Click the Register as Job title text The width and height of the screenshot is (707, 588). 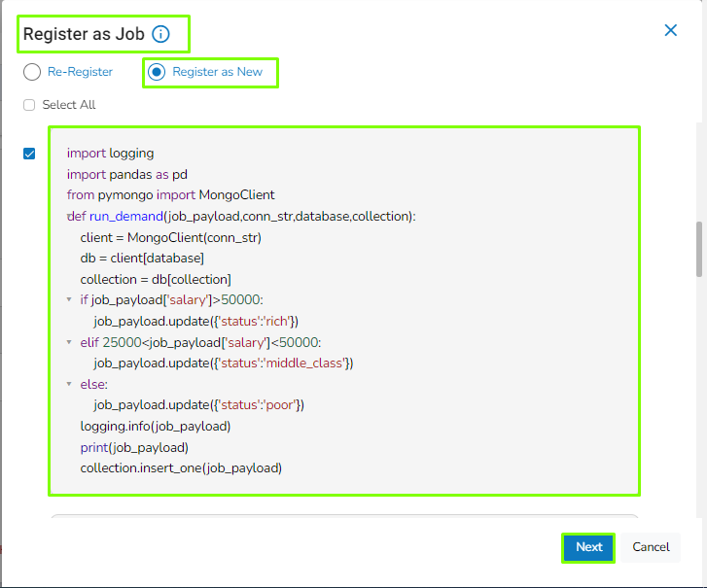84,34
